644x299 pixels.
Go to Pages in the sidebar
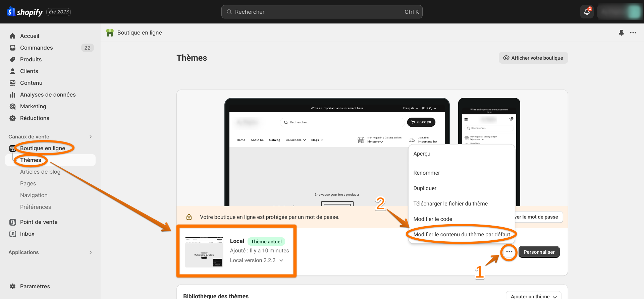[28, 183]
